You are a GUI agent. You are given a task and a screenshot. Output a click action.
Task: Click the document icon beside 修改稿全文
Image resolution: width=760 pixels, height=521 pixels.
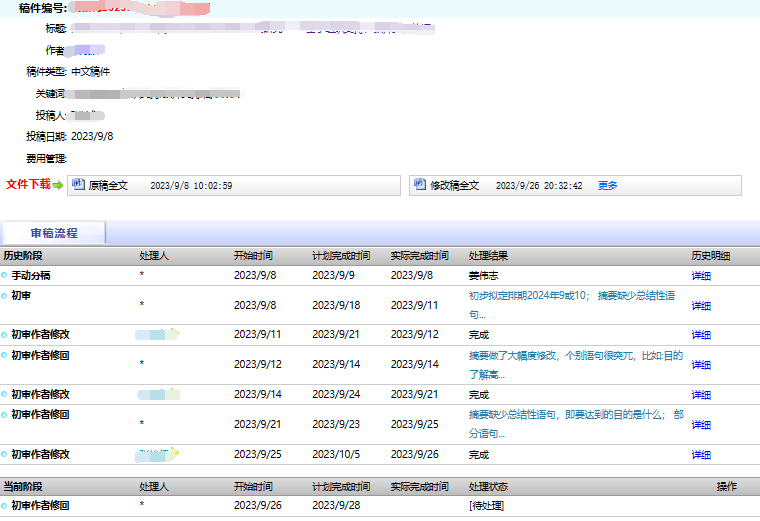pos(419,185)
